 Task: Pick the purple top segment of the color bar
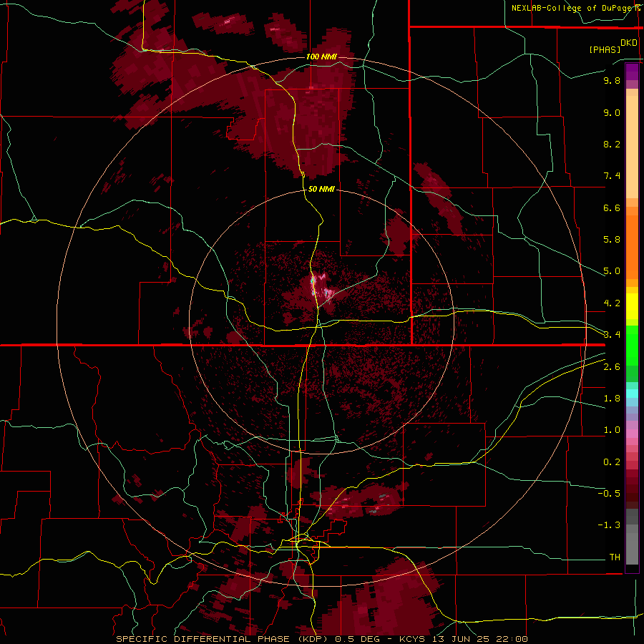[x=632, y=72]
